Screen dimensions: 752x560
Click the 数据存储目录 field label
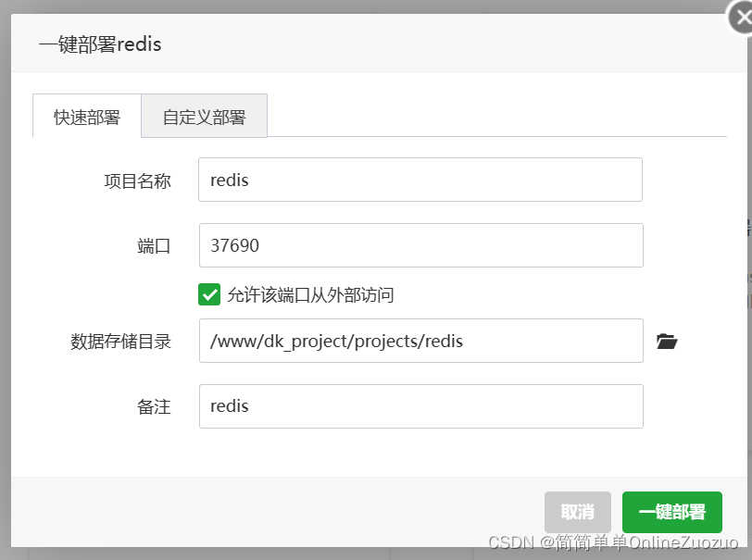tap(120, 342)
